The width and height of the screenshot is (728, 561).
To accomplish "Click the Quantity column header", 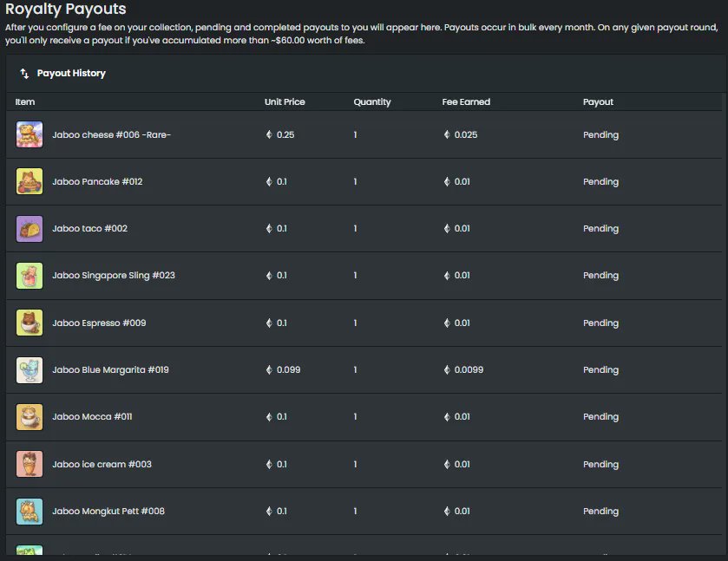I will pyautogui.click(x=372, y=102).
